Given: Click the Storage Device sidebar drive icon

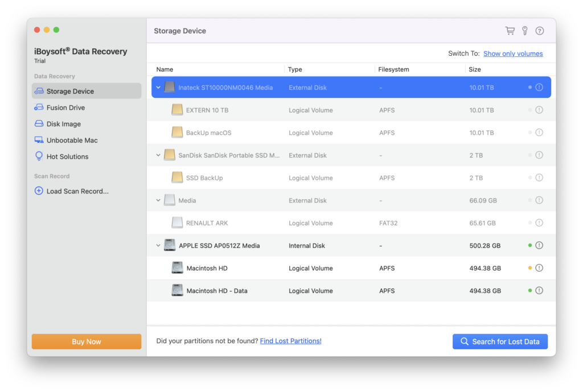Looking at the screenshot, I should click(x=39, y=91).
